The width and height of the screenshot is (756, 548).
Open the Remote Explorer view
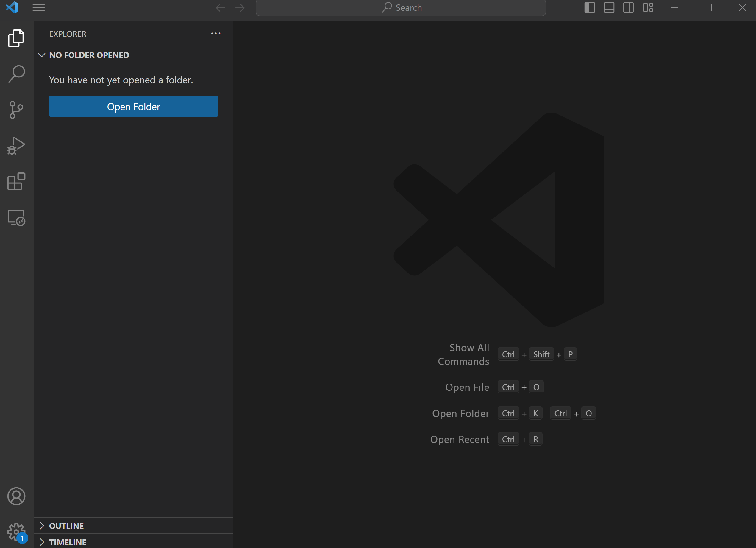(x=16, y=217)
